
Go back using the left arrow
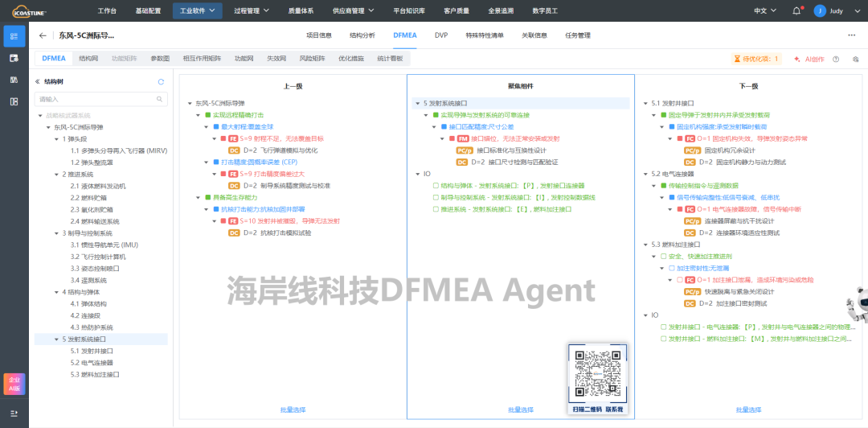tap(43, 35)
